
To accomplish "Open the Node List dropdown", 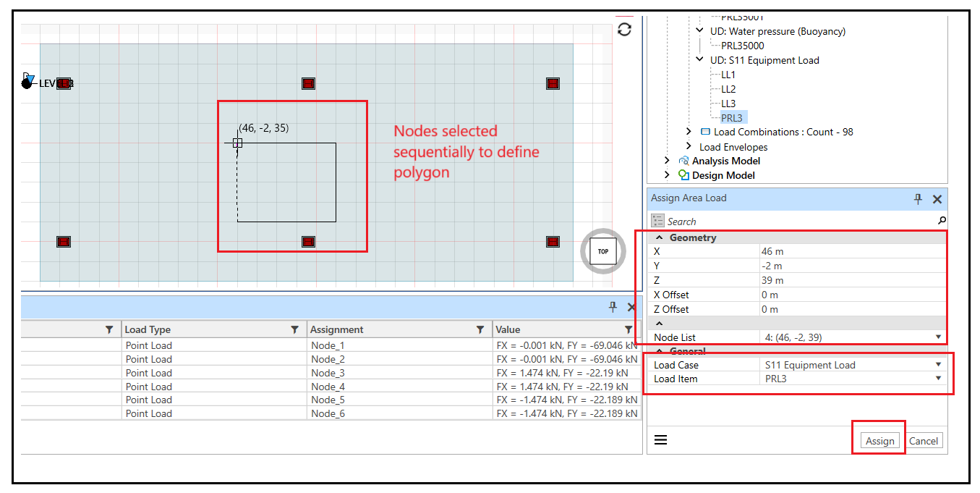I will [938, 337].
